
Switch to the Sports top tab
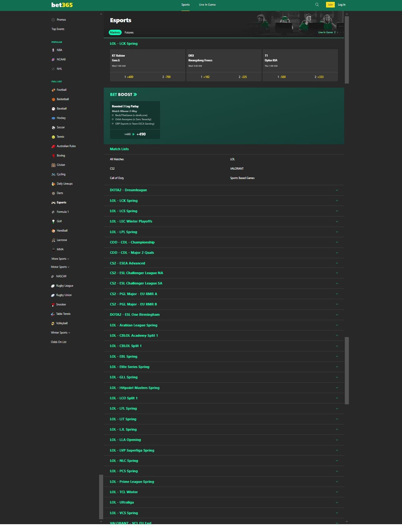click(x=185, y=5)
